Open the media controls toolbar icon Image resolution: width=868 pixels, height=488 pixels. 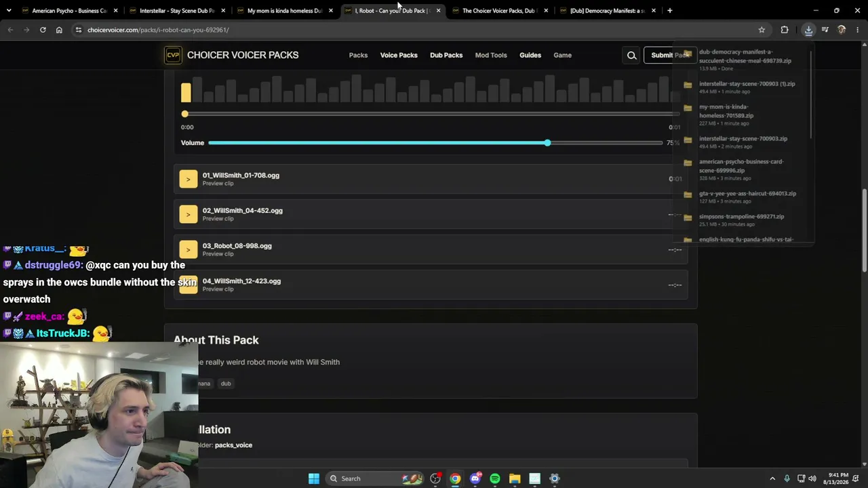pyautogui.click(x=825, y=30)
